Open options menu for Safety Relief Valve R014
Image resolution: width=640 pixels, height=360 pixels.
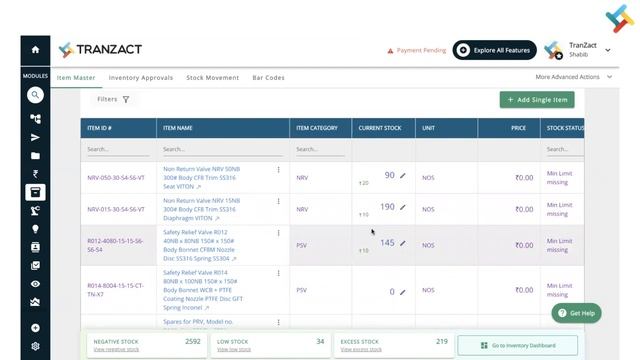[x=279, y=273]
